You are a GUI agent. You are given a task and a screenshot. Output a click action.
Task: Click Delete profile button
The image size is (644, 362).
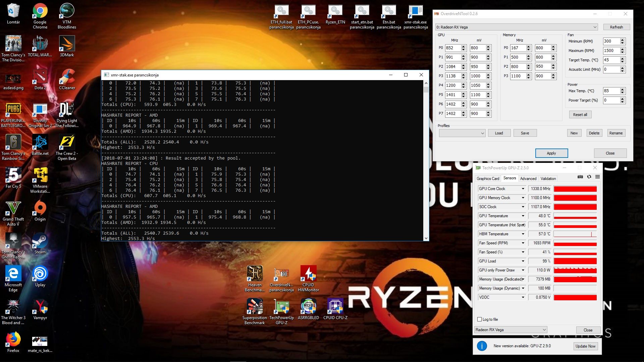pyautogui.click(x=594, y=133)
